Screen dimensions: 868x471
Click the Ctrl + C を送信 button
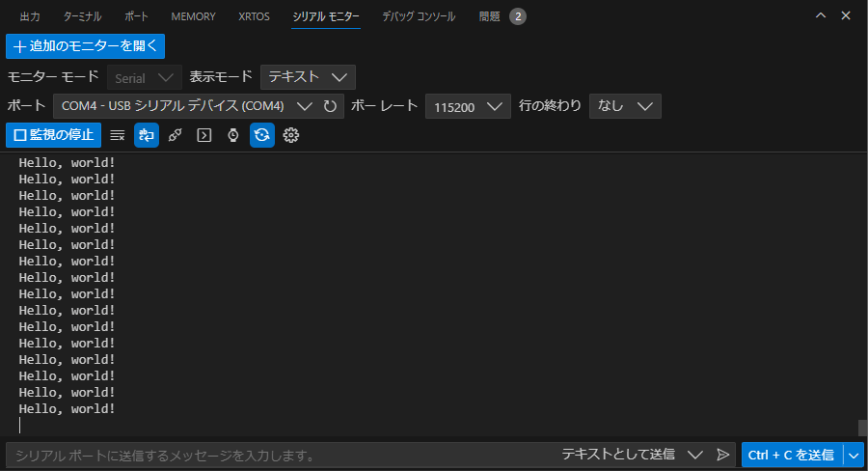[792, 456]
